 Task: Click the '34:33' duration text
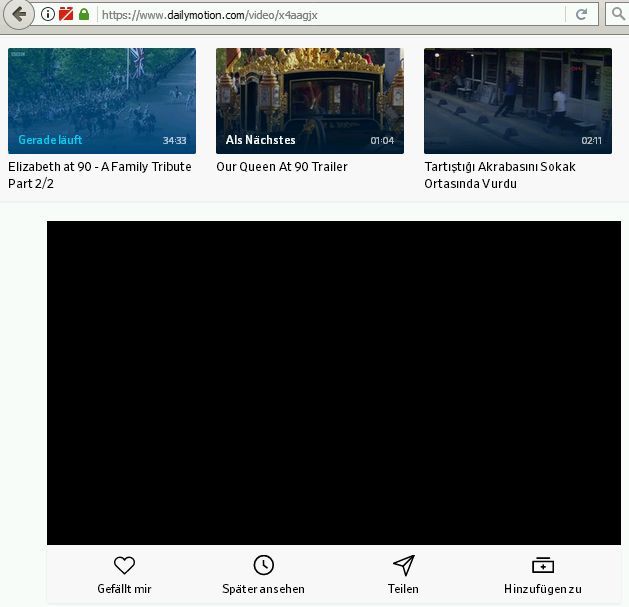point(174,140)
